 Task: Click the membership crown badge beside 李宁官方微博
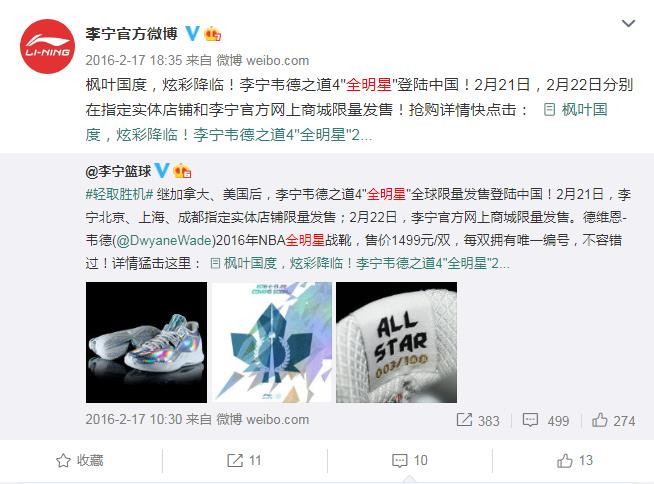point(213,33)
